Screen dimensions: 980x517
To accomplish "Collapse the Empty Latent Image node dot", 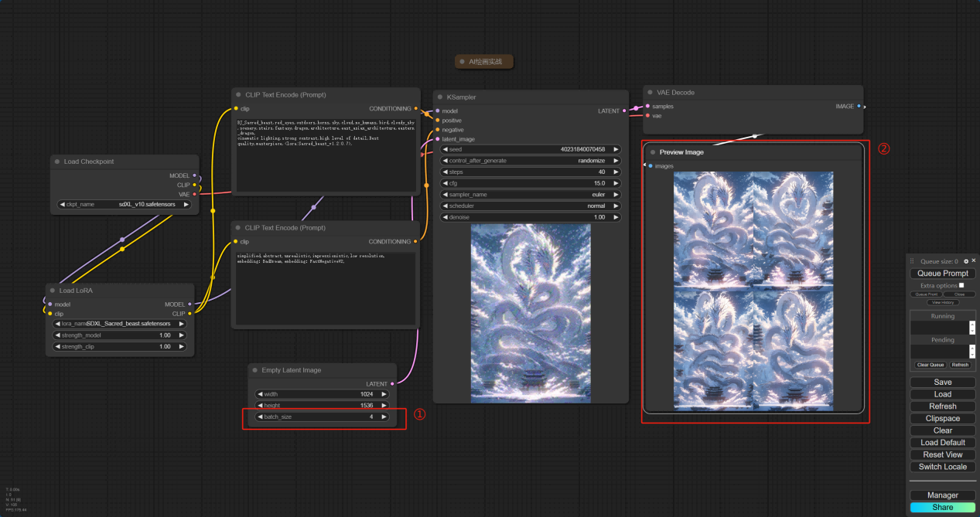I will coord(254,370).
